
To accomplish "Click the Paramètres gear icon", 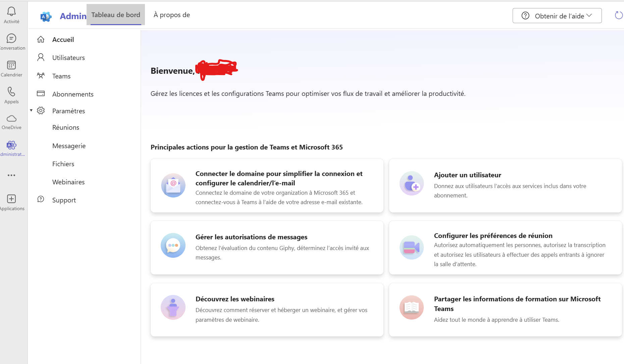I will (41, 111).
